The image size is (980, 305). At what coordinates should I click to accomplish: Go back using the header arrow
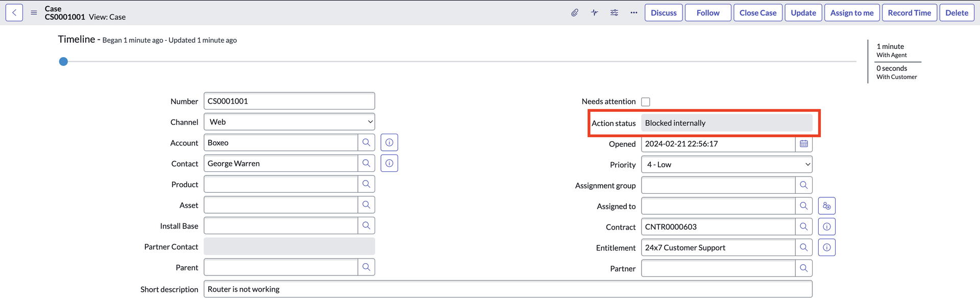(14, 13)
